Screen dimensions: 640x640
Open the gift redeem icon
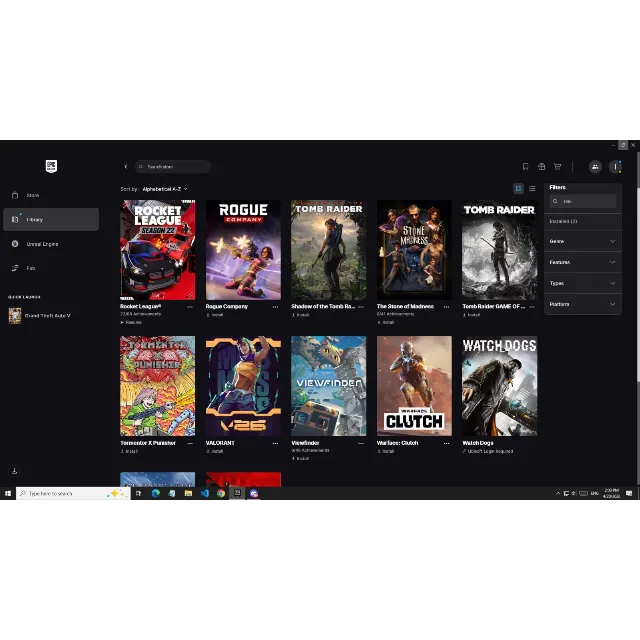(541, 167)
